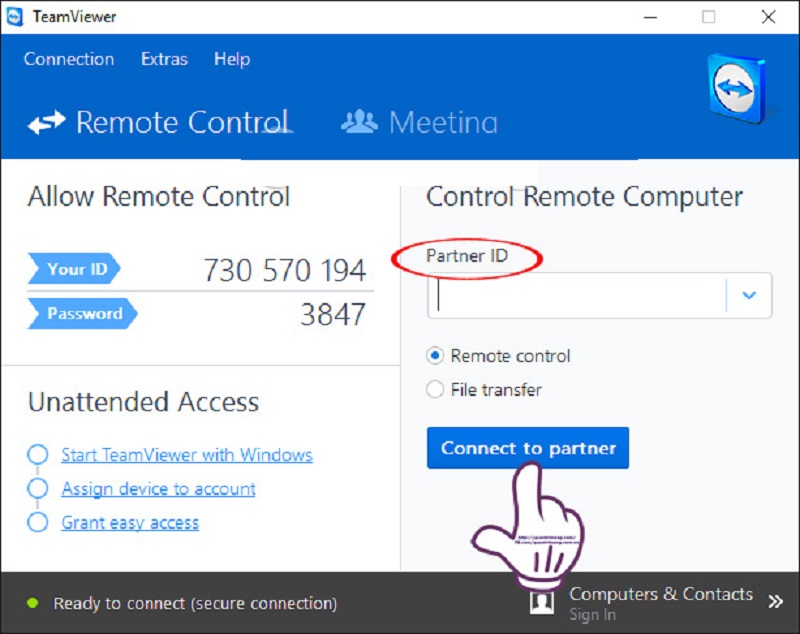Open the Extras menu
800x634 pixels.
[x=164, y=59]
